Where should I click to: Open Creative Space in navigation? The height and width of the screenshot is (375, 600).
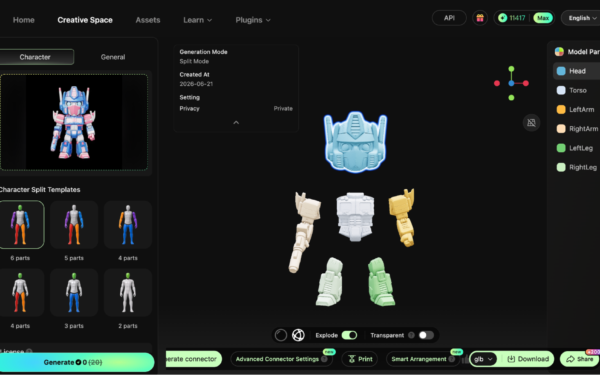tap(85, 20)
